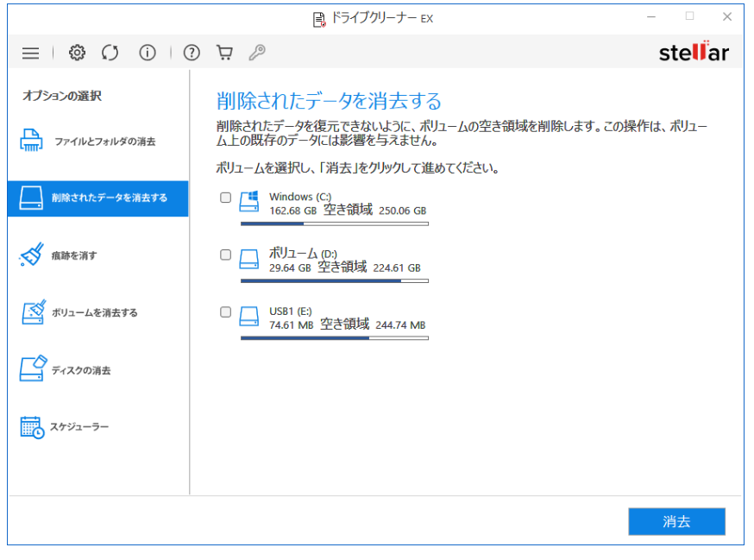Select ファイルとフォルダの消去 sidebar option
The width and height of the screenshot is (754, 560).
pos(97,141)
